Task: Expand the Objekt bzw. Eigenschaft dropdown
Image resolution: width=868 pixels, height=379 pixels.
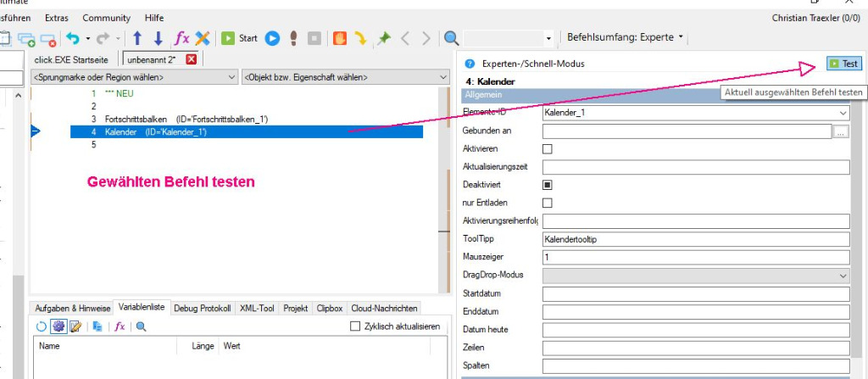Action: point(345,77)
